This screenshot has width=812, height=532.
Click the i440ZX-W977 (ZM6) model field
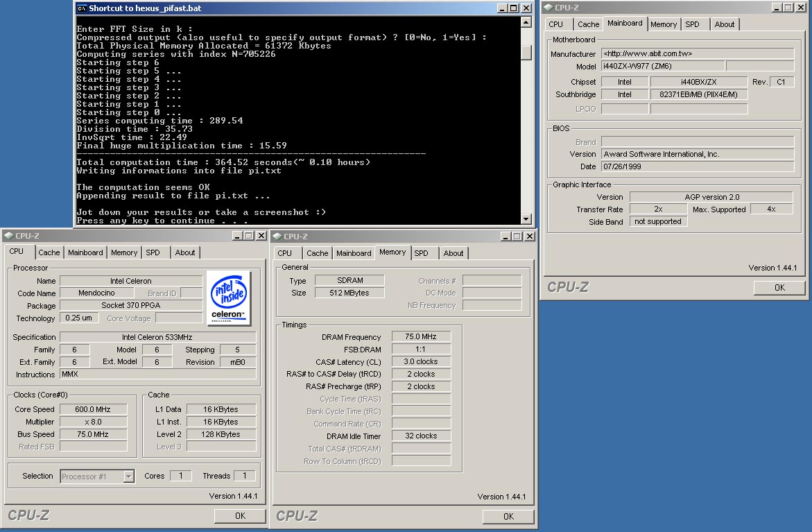[x=663, y=66]
